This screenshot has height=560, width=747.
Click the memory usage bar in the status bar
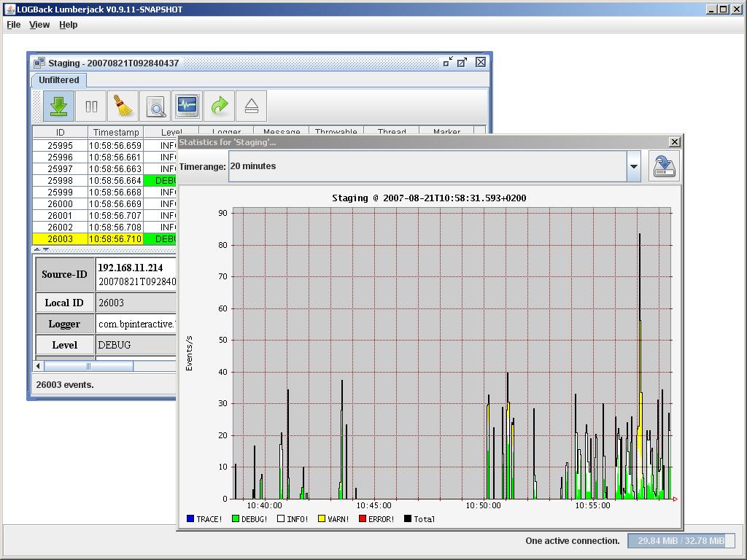pyautogui.click(x=680, y=540)
